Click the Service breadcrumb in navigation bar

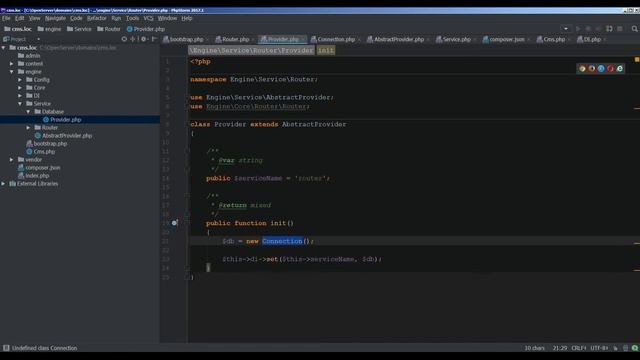tap(79, 29)
